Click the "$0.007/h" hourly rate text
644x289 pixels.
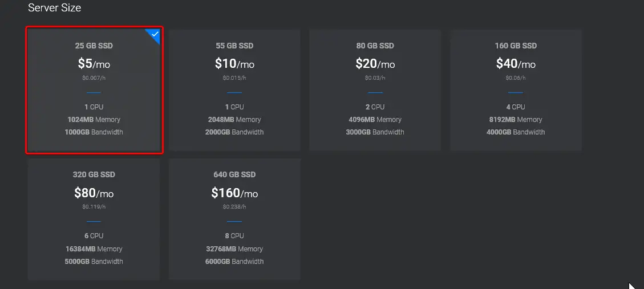94,78
